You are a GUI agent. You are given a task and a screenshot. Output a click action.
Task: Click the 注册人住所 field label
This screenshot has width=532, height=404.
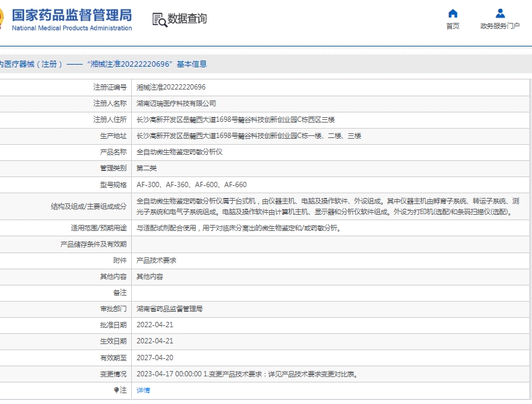tap(110, 120)
